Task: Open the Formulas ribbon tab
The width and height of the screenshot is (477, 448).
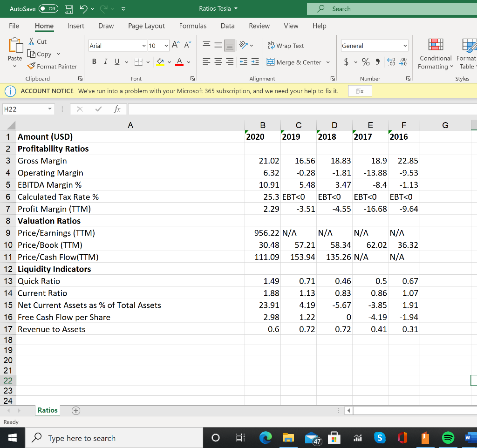Action: (x=192, y=26)
